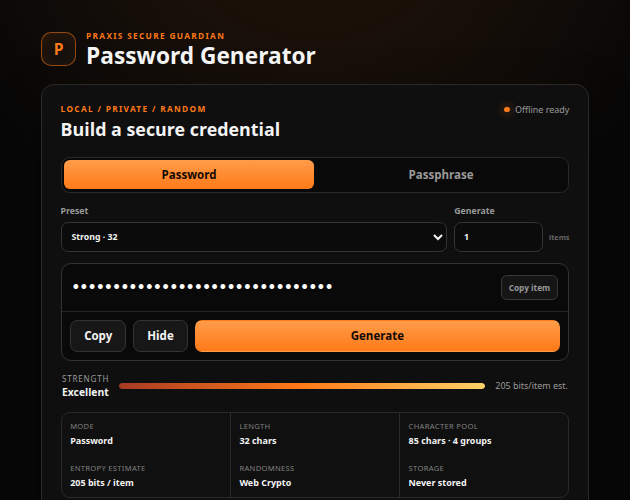Click the LENGTH label
The image size is (630, 500).
click(255, 426)
